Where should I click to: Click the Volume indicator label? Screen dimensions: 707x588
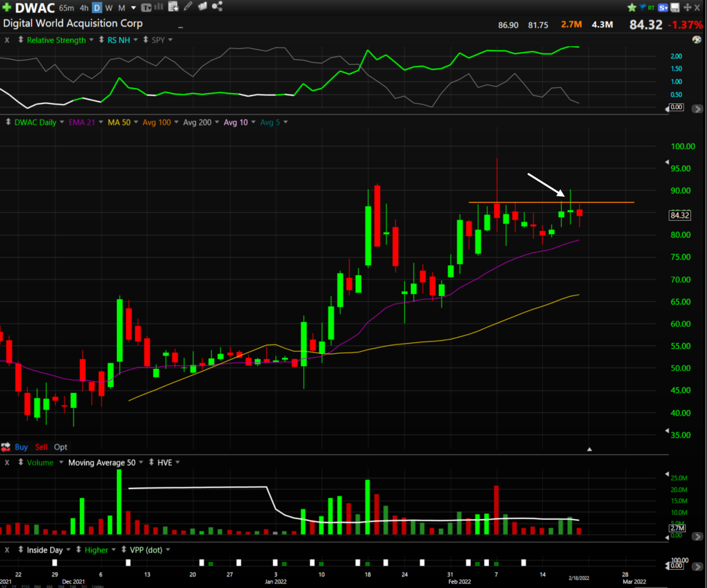(x=40, y=462)
